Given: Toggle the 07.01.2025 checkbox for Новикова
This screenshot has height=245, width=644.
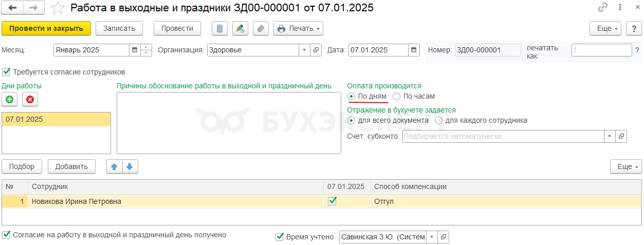Looking at the screenshot, I should click(332, 201).
